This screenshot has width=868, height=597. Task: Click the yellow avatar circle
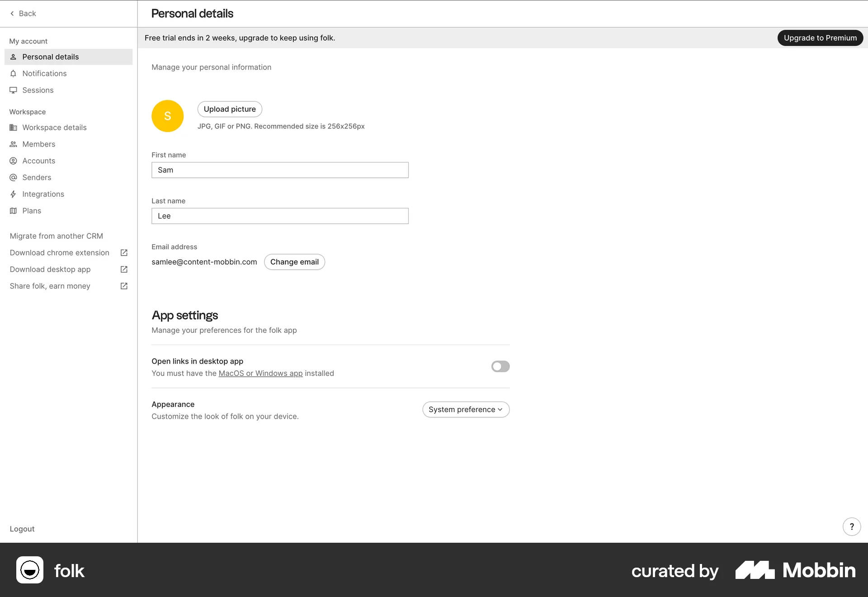point(167,116)
